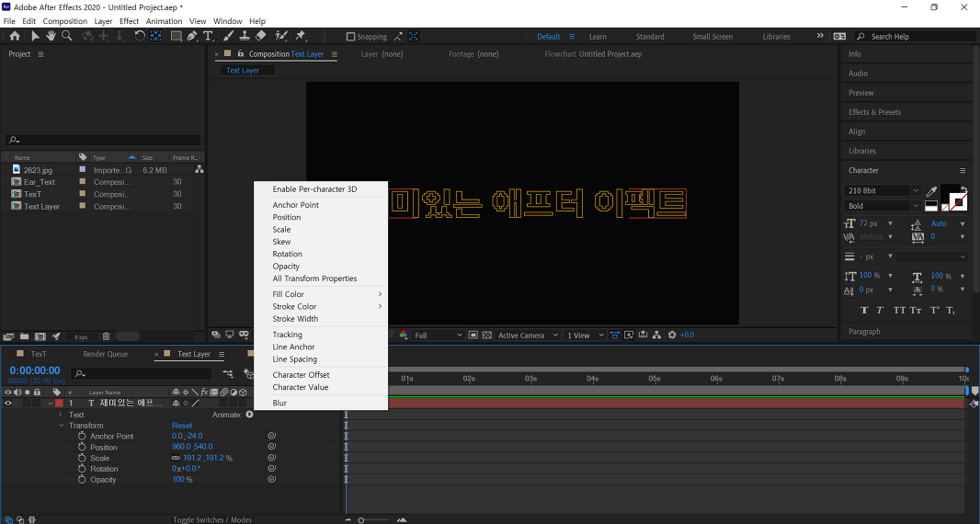Select the Eraser tool
This screenshot has width=980, height=524.
coord(260,36)
